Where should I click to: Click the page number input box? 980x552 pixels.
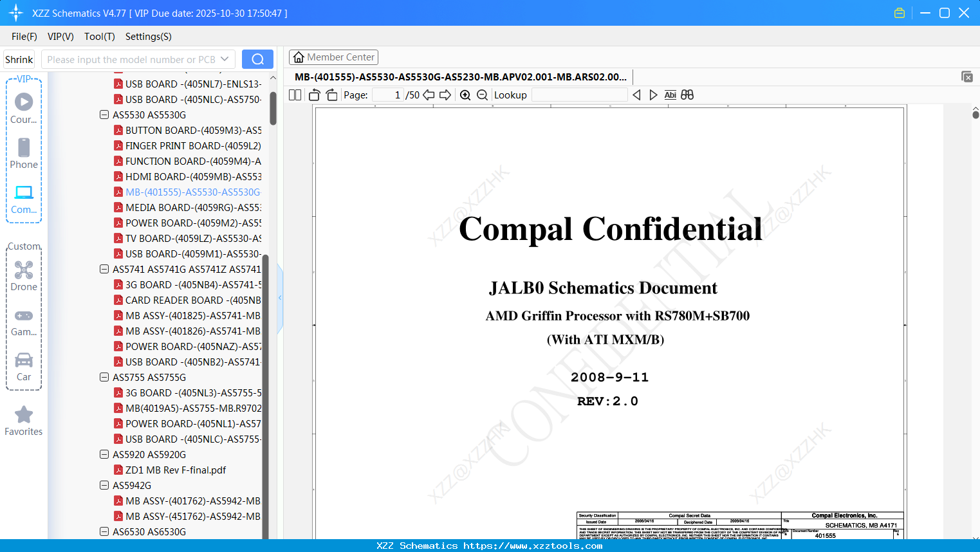pos(388,95)
